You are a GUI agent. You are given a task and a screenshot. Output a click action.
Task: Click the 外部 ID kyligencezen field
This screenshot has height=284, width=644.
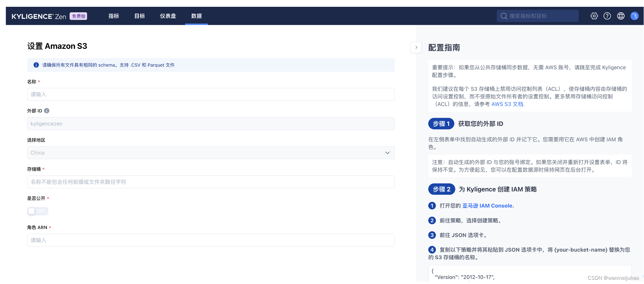[211, 124]
